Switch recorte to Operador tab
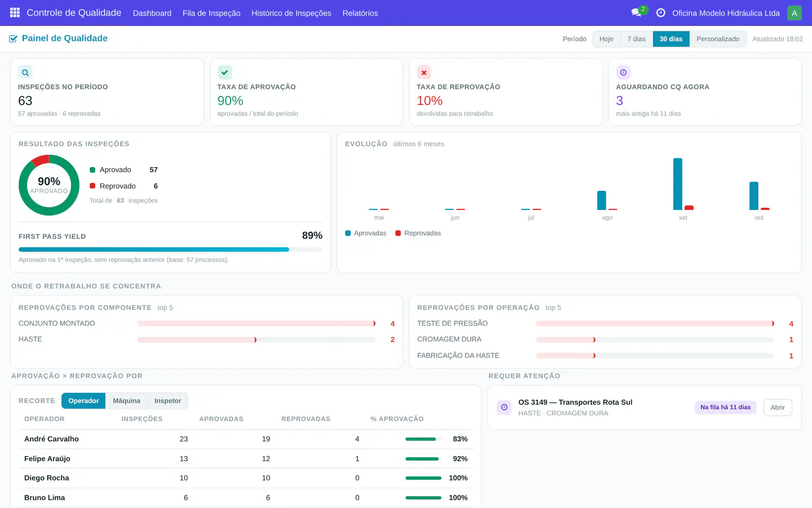The width and height of the screenshot is (812, 508). [x=83, y=401]
